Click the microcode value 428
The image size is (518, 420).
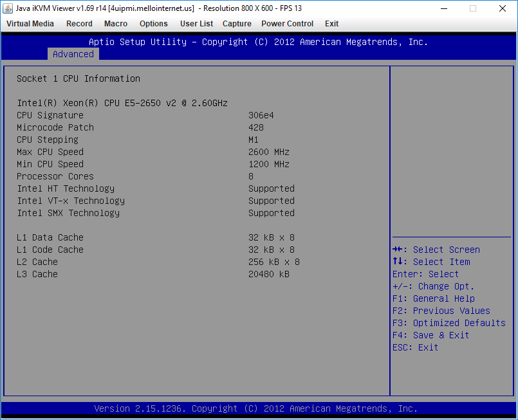(256, 127)
